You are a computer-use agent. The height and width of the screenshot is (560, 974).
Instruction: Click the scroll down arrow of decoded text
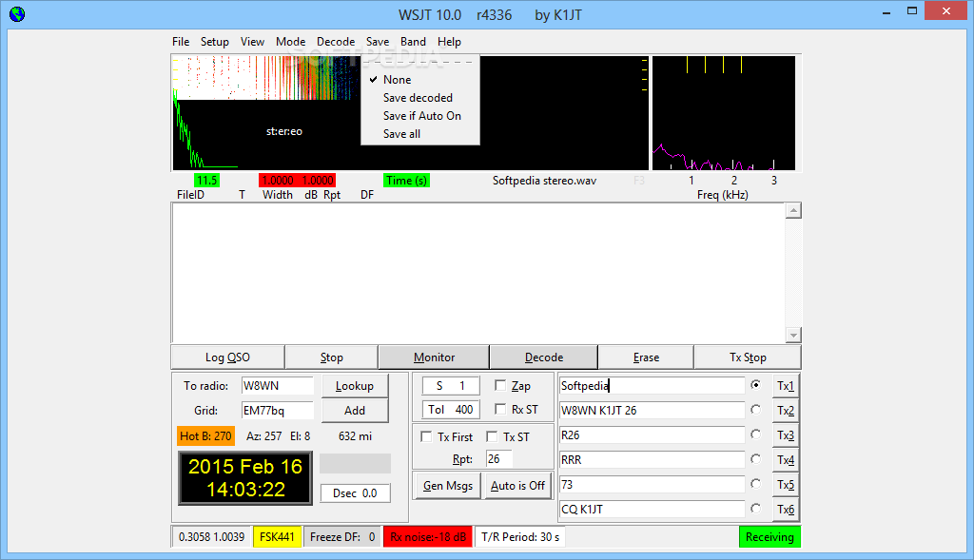click(792, 336)
